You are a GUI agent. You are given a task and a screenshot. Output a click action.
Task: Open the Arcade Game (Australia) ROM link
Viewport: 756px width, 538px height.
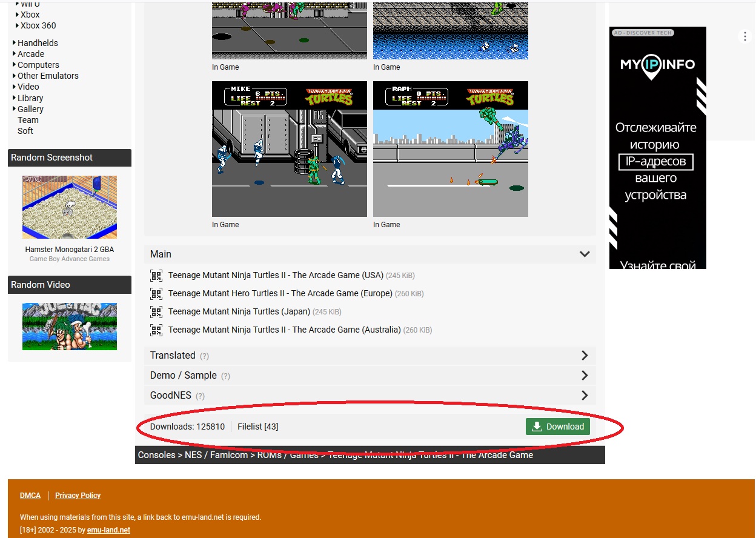[x=285, y=330]
